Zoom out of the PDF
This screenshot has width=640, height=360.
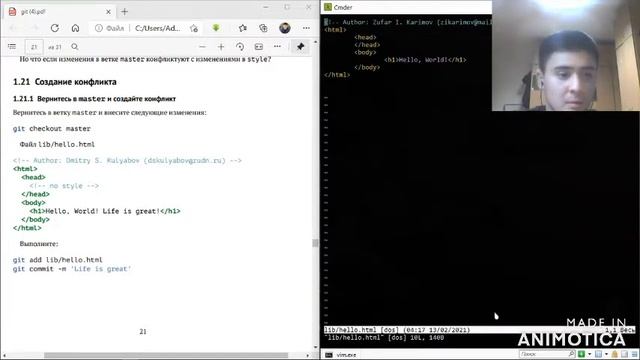pos(202,47)
